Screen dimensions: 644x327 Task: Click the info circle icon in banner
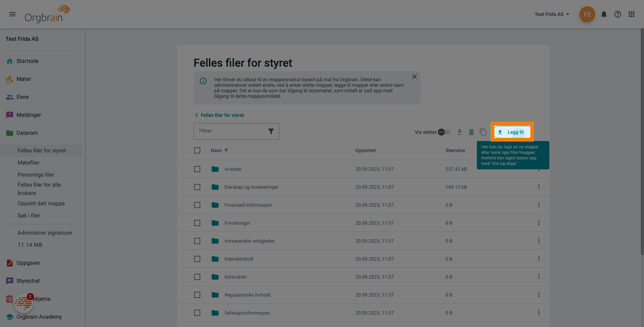(x=203, y=81)
